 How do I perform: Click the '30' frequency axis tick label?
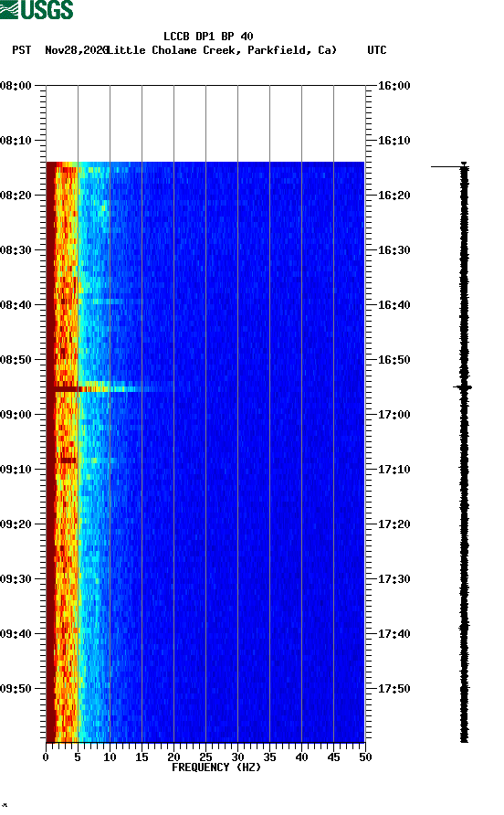coord(237,757)
